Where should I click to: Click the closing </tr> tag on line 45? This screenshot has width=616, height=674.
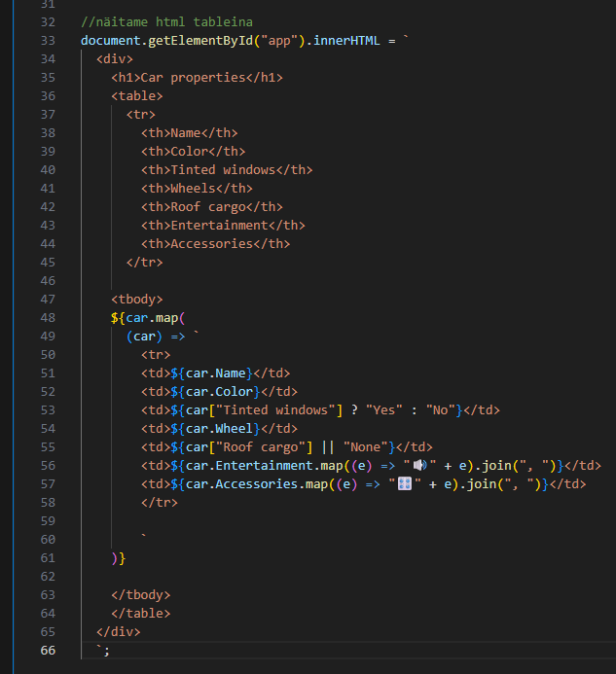click(145, 263)
